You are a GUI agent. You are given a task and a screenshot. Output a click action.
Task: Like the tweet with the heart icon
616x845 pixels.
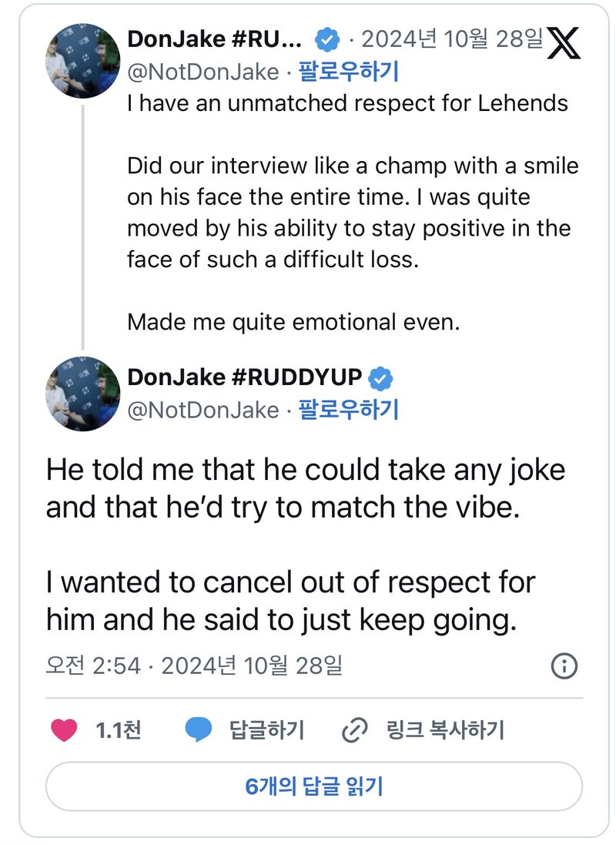pos(64,729)
